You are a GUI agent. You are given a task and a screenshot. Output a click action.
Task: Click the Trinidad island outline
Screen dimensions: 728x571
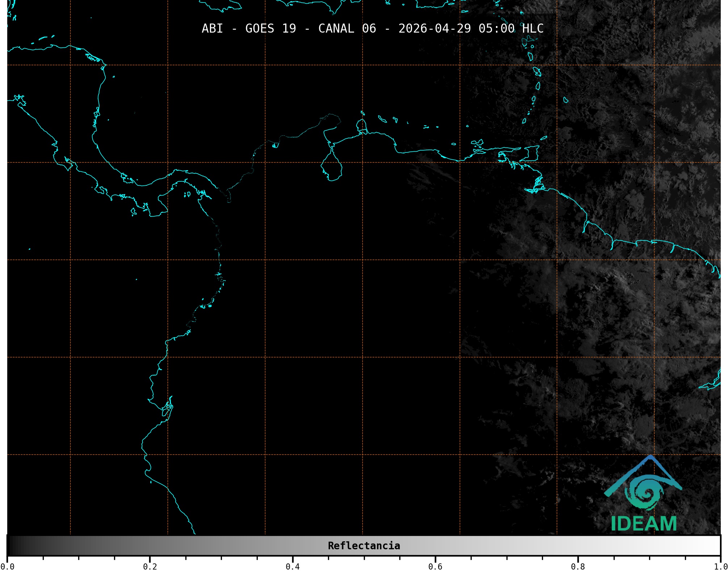(x=530, y=154)
